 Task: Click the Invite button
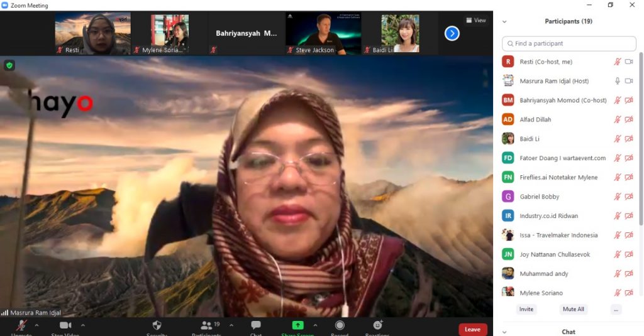526,310
